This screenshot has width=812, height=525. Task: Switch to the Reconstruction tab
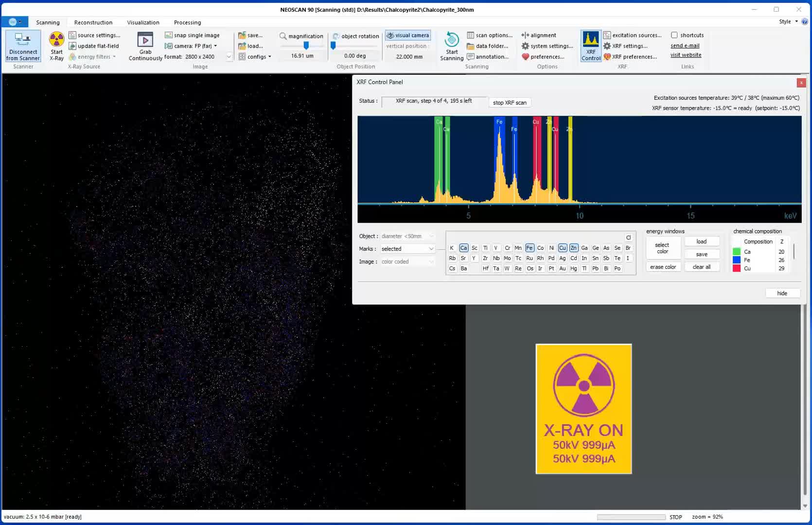(93, 22)
